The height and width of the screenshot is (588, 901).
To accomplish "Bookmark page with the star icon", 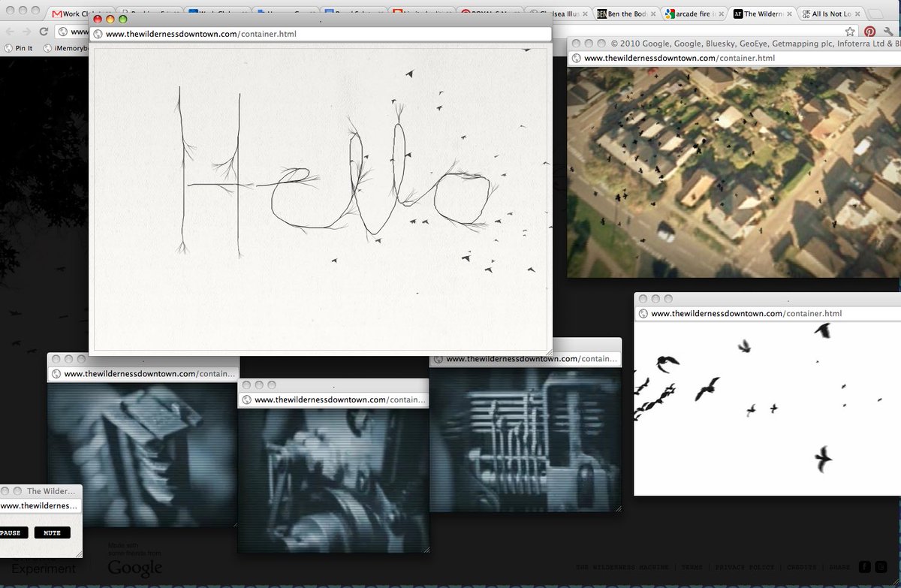I will [850, 32].
